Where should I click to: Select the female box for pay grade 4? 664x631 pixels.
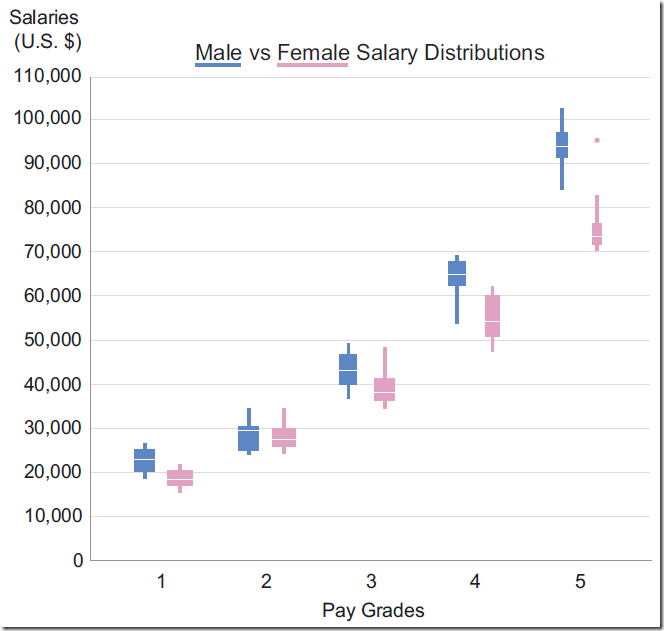click(x=492, y=316)
